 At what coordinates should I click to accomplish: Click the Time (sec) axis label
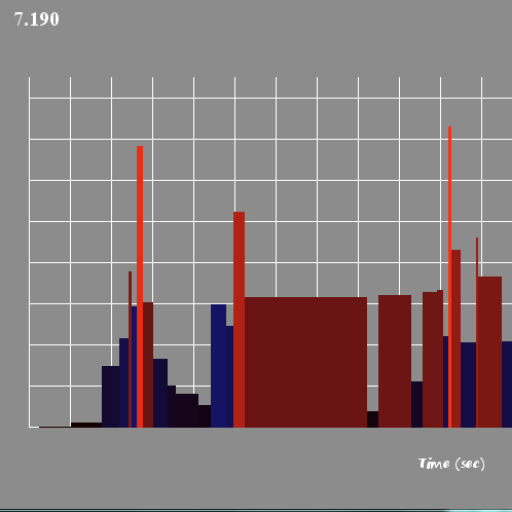[x=451, y=464]
